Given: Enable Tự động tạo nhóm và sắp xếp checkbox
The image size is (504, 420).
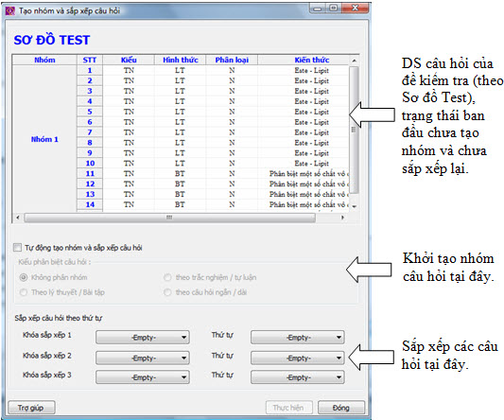Looking at the screenshot, I should 17,247.
